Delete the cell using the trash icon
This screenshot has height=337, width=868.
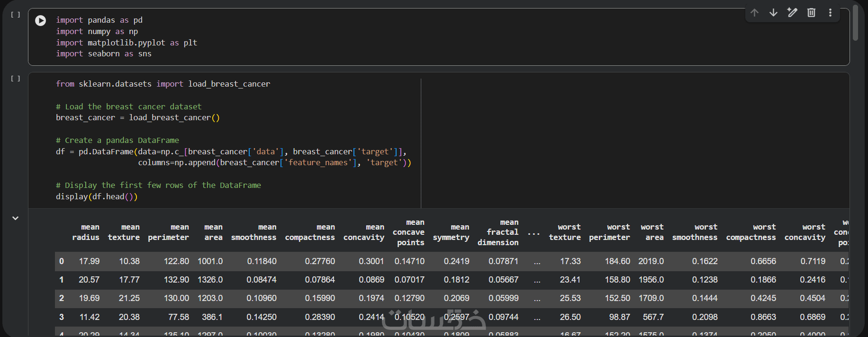[x=811, y=13]
